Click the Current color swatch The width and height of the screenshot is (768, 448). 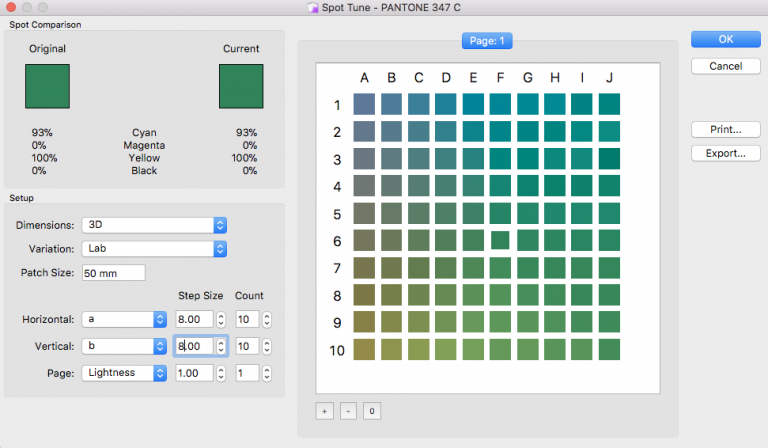pos(241,86)
